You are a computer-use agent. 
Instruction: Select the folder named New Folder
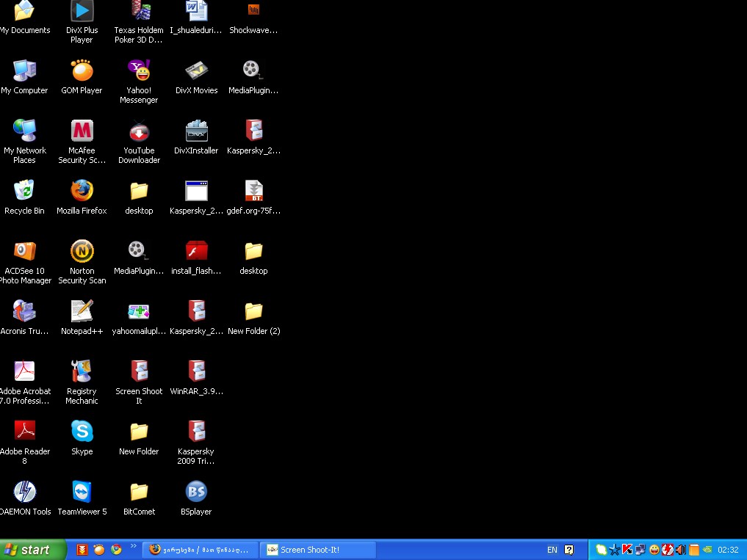[139, 438]
